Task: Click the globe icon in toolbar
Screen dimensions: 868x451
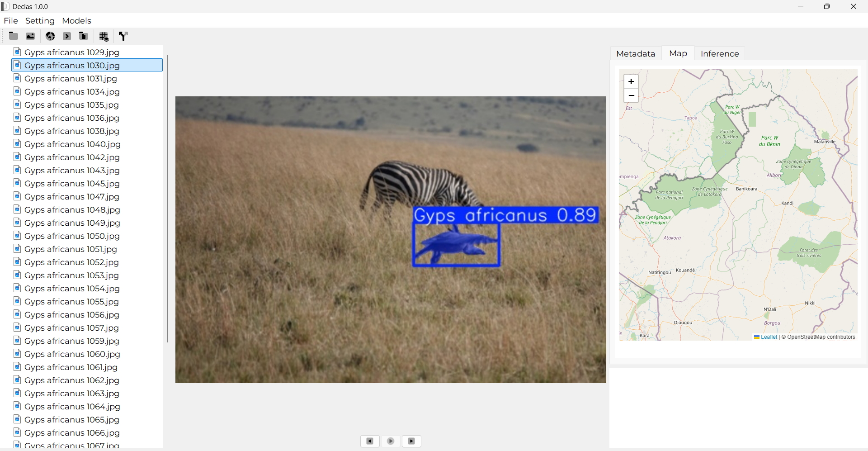Action: pos(50,36)
